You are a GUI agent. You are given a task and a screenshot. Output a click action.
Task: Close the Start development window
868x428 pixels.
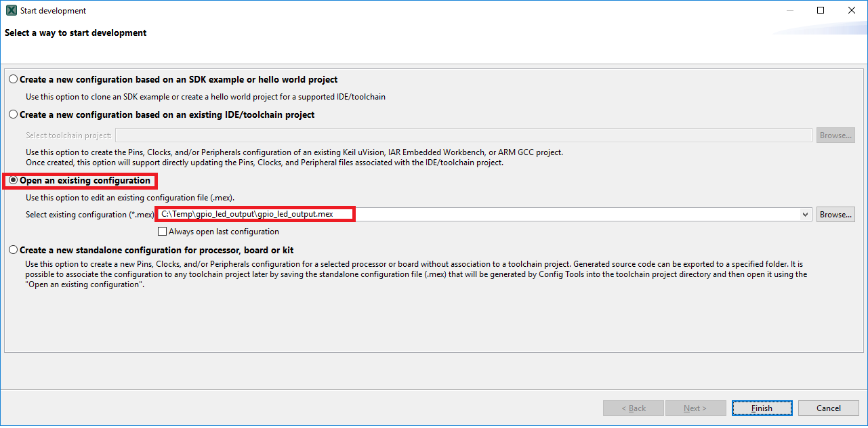tap(852, 11)
